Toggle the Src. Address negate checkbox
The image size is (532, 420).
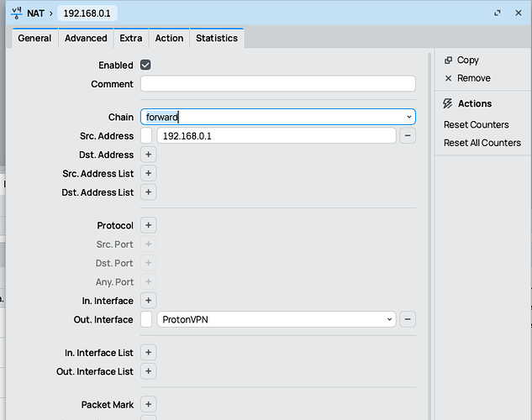click(146, 135)
